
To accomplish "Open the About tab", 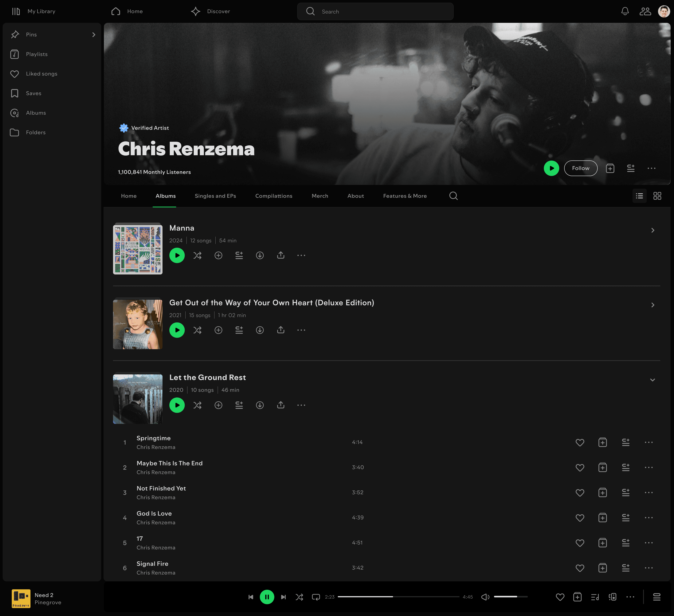I will click(x=355, y=196).
